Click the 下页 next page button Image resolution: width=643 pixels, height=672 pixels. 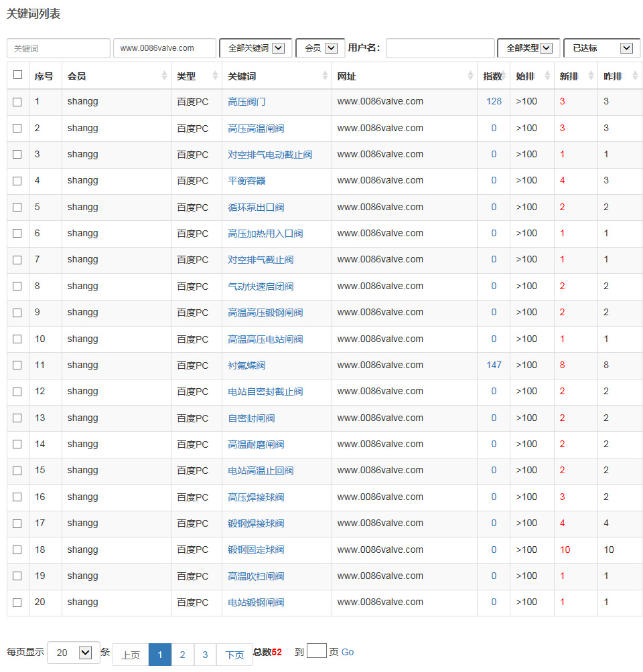coord(234,655)
